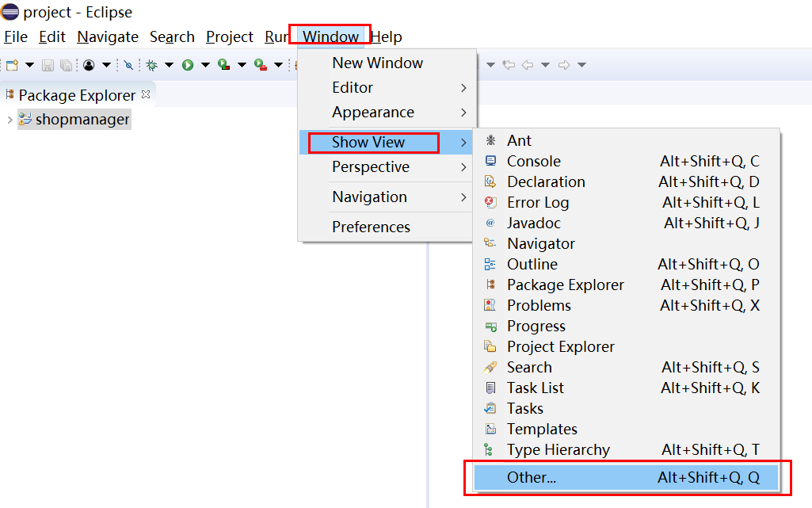
Task: Show the Task List view
Action: pos(626,388)
